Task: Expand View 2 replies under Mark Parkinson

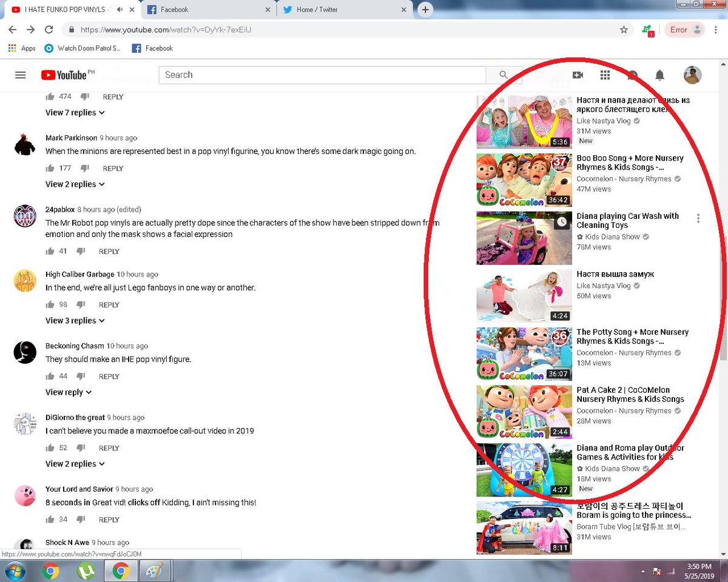Action: coord(75,184)
